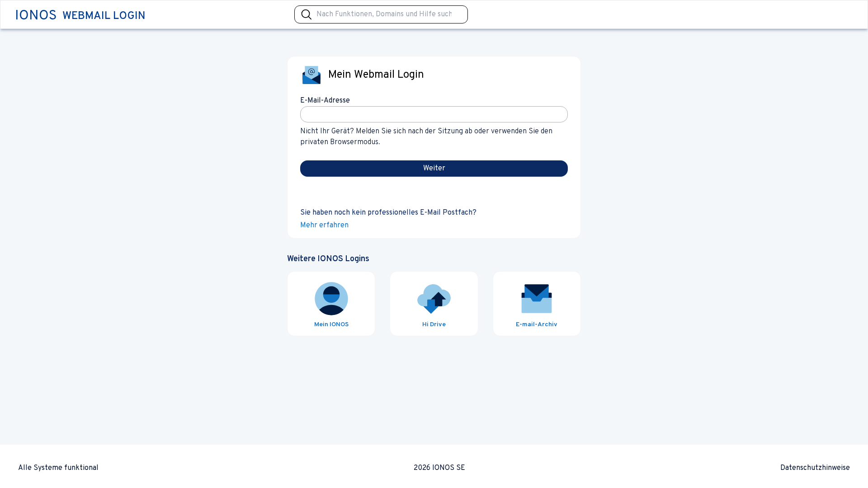The width and height of the screenshot is (868, 488).
Task: Open the Hi Drive login link
Action: click(434, 324)
